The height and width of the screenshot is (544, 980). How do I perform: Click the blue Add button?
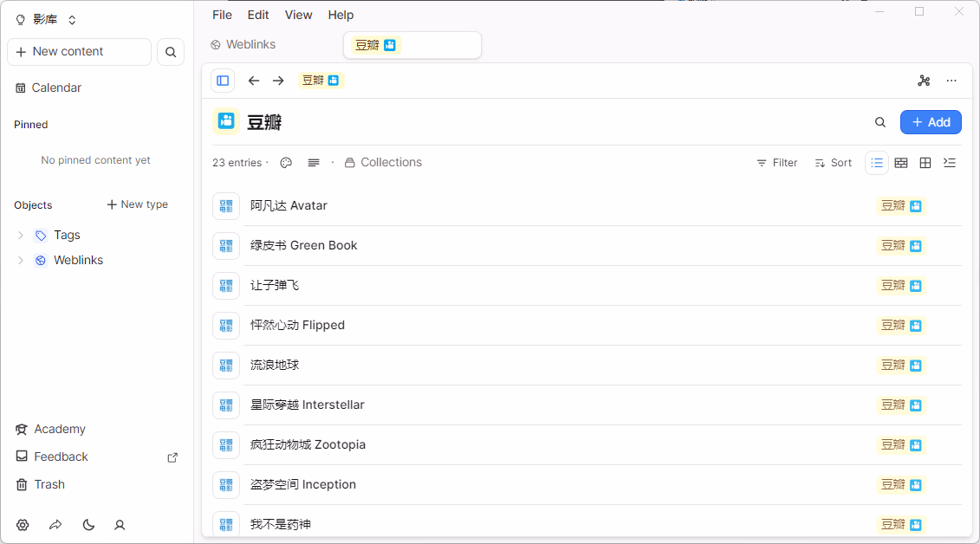coord(931,122)
